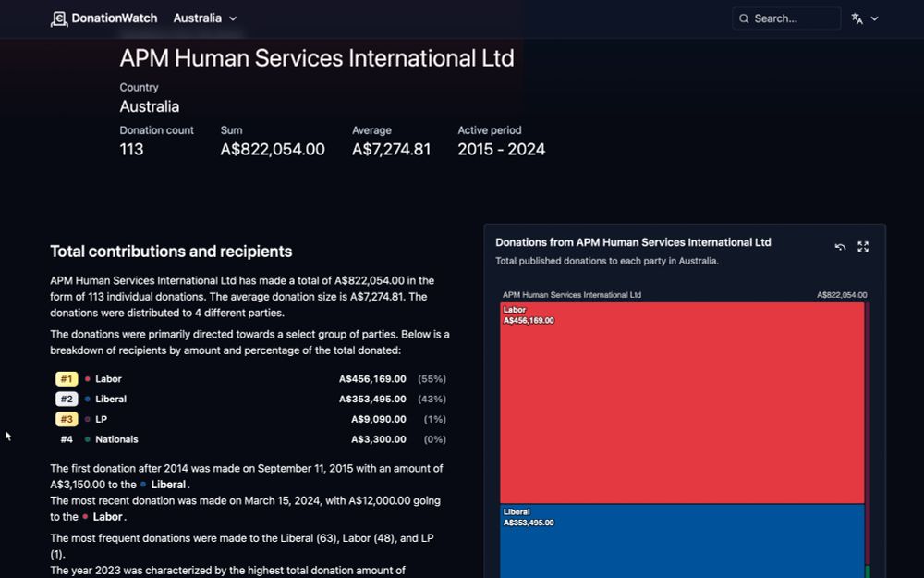Open the Liberal party in recipients list
This screenshot has width=924, height=578.
(111, 400)
